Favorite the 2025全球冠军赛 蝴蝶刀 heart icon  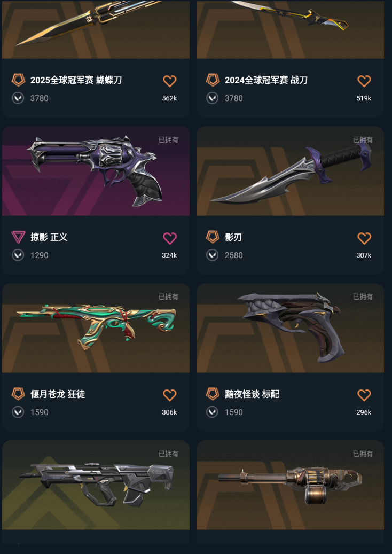pos(169,81)
